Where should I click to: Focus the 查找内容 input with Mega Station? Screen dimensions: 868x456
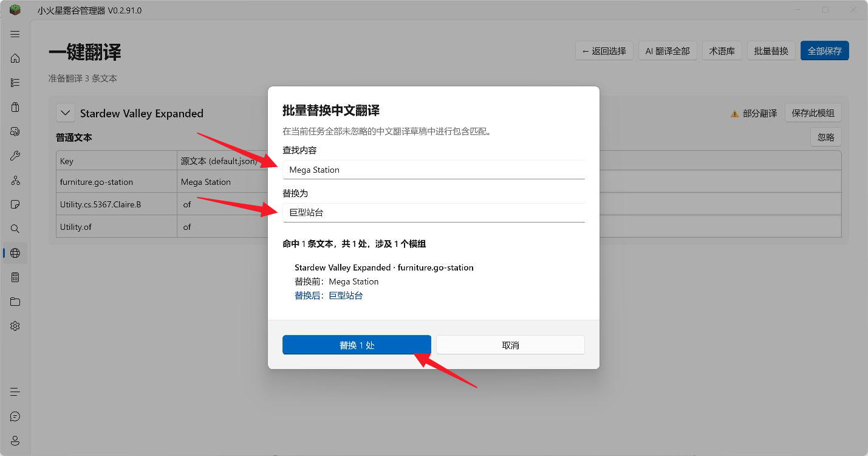pos(434,170)
